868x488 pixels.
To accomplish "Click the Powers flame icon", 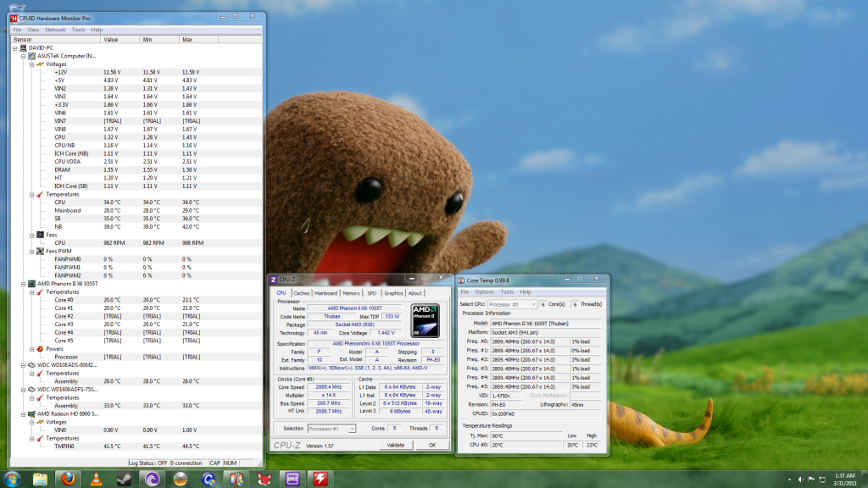I will 40,348.
